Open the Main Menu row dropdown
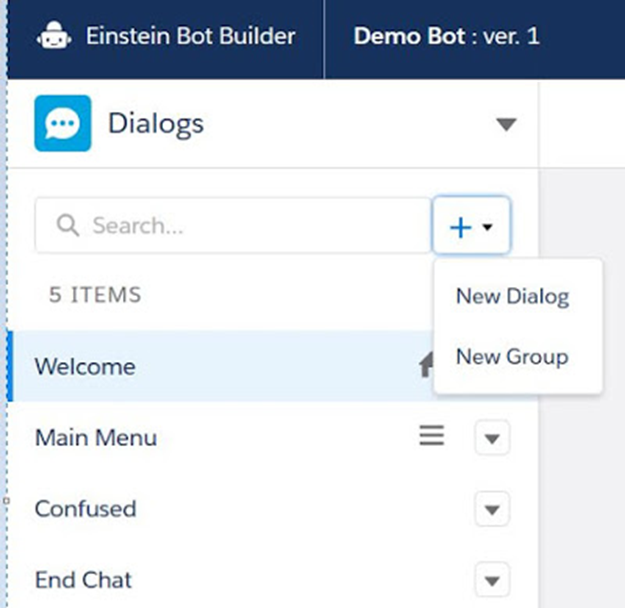The height and width of the screenshot is (608, 625). [x=492, y=438]
